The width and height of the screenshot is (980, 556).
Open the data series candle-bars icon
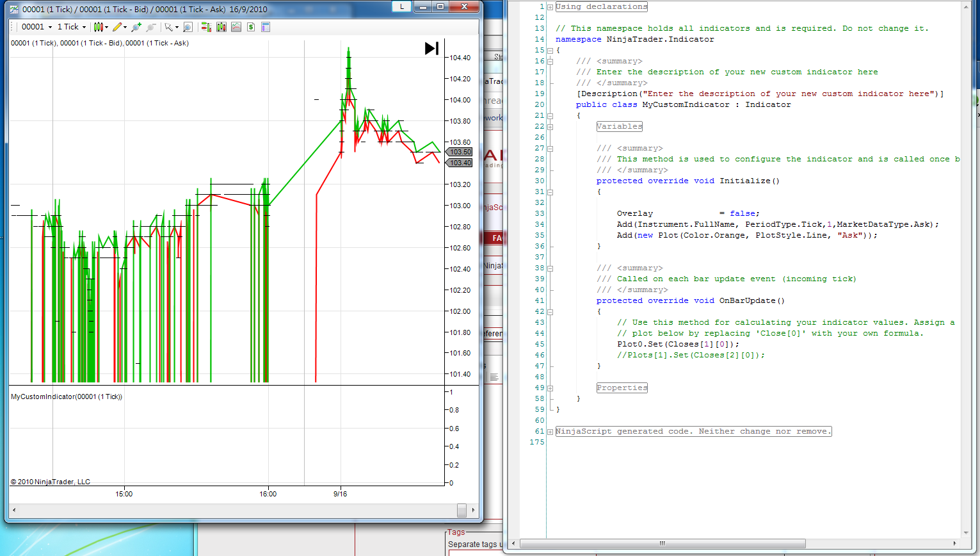pos(221,27)
